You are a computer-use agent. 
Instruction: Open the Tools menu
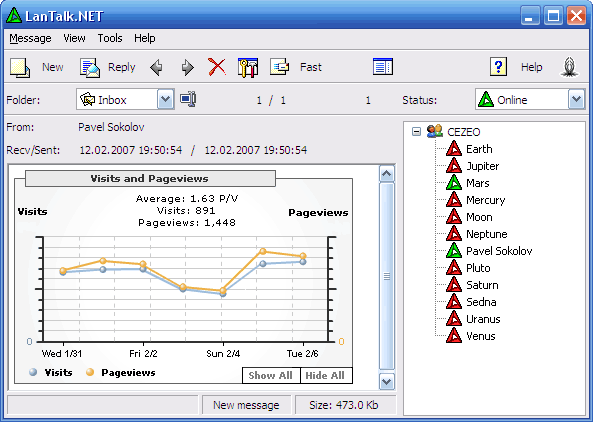[x=110, y=38]
